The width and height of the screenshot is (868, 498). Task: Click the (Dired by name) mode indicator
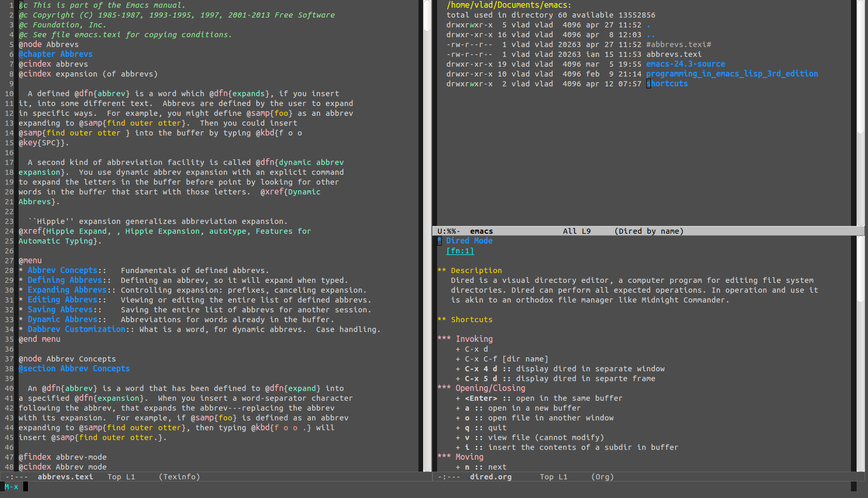click(649, 231)
